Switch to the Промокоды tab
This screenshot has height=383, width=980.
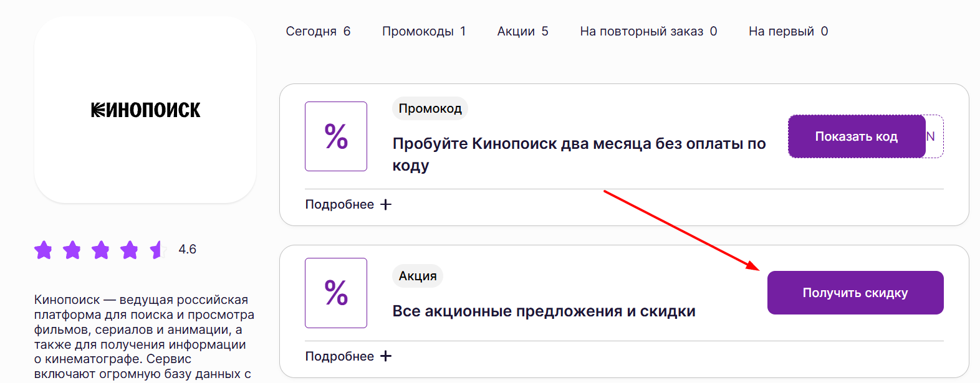coord(424,31)
